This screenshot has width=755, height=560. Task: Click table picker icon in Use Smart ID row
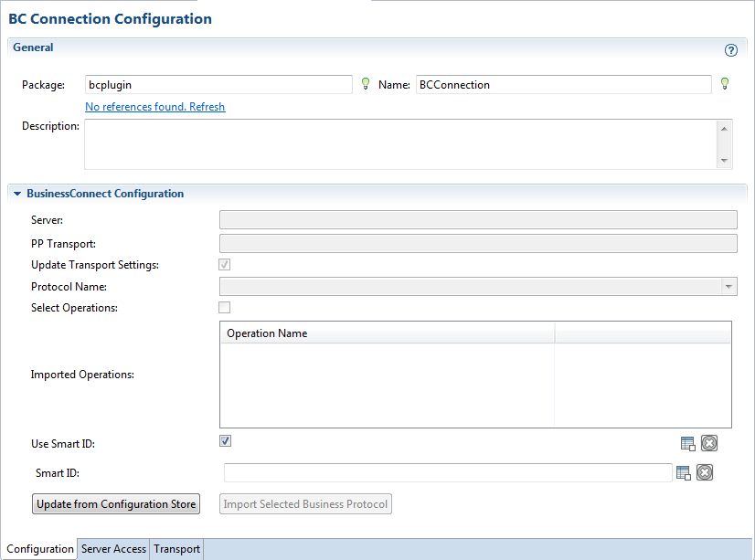click(687, 444)
